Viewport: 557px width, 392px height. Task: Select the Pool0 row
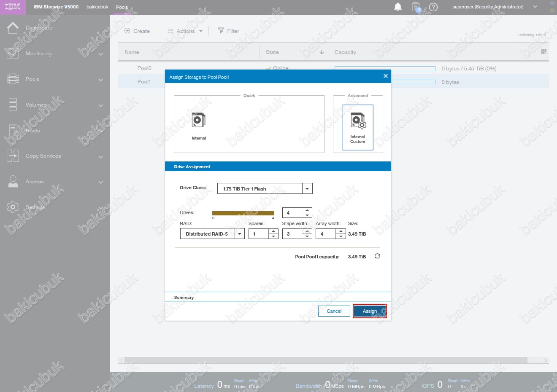point(333,68)
